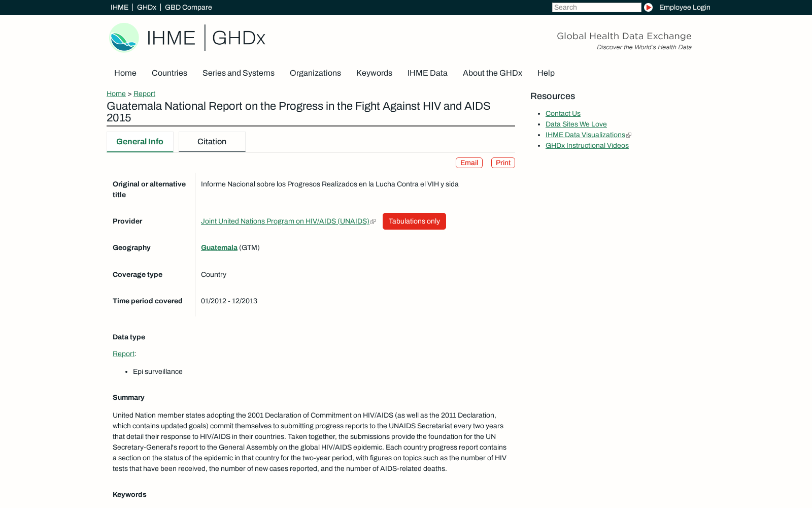Click the 'Time period covered' field label
Viewport: 812px width, 508px height.
click(148, 301)
